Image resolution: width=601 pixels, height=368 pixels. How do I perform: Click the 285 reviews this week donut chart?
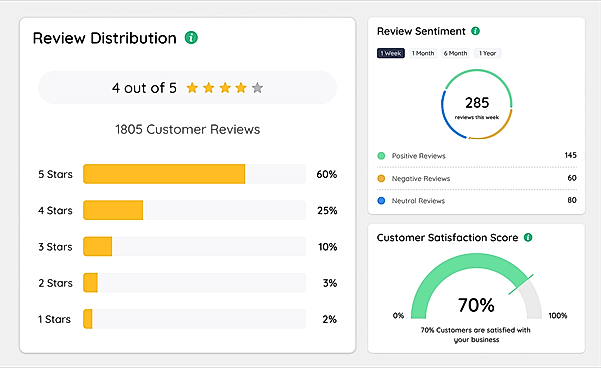coord(477,104)
